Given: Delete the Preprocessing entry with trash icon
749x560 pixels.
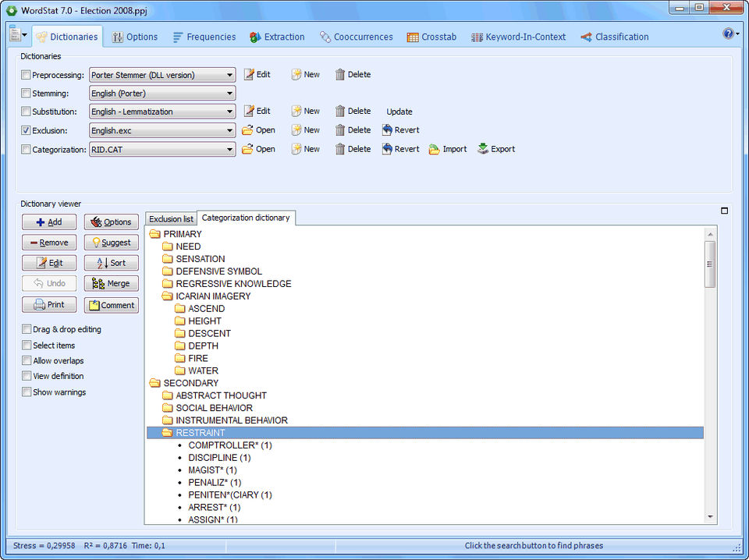Looking at the screenshot, I should click(x=353, y=74).
